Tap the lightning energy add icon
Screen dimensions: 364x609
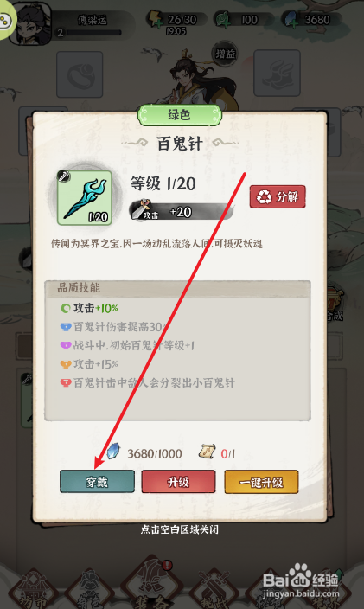click(156, 20)
